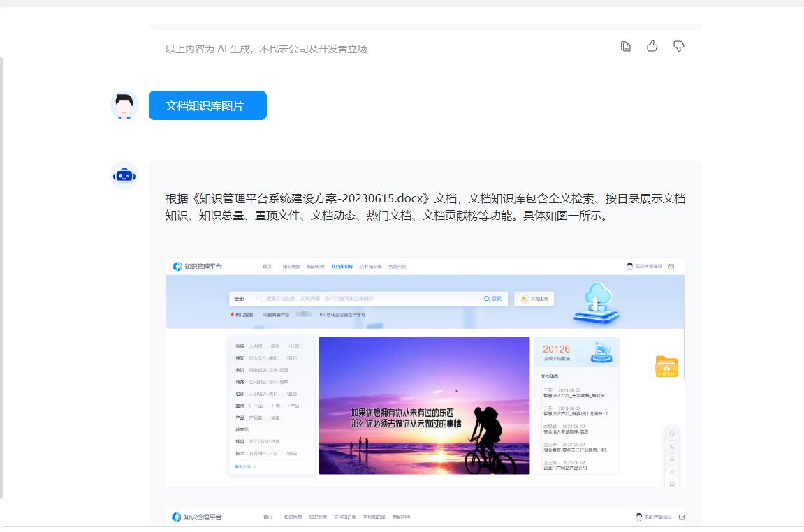Click the blue 文档知识库图片 message bubble
The height and width of the screenshot is (532, 804).
(207, 105)
